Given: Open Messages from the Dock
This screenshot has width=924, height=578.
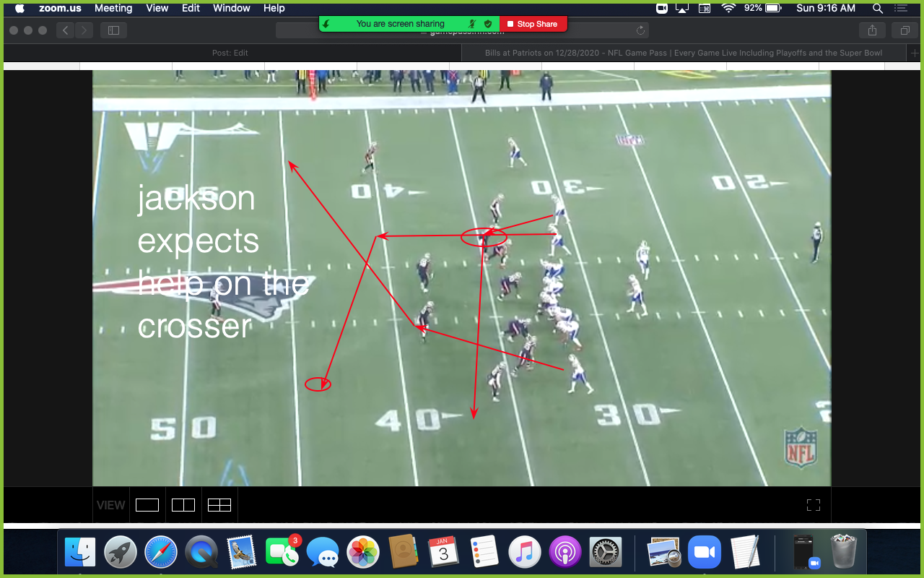Looking at the screenshot, I should click(323, 551).
